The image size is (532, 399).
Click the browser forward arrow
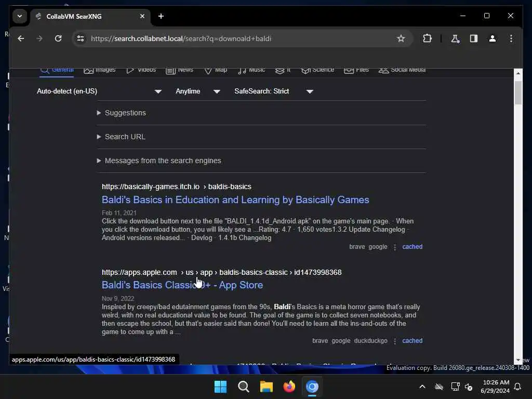click(x=39, y=38)
